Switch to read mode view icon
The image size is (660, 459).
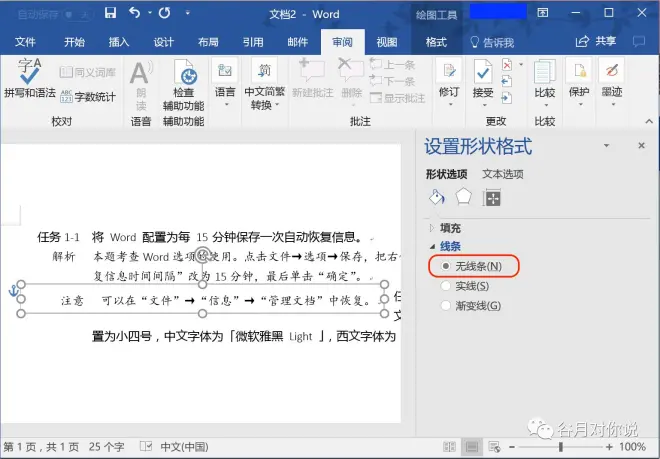tap(450, 447)
